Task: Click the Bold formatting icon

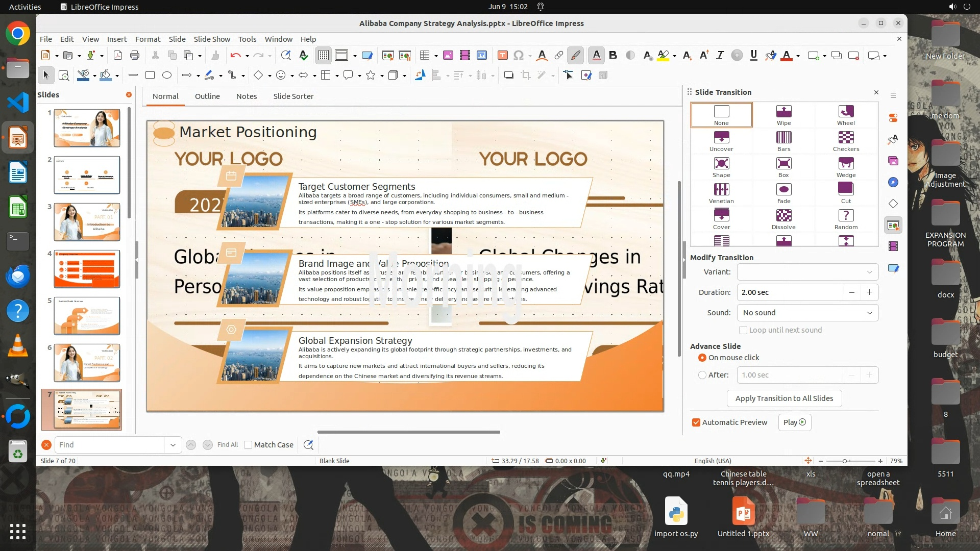Action: pos(613,55)
